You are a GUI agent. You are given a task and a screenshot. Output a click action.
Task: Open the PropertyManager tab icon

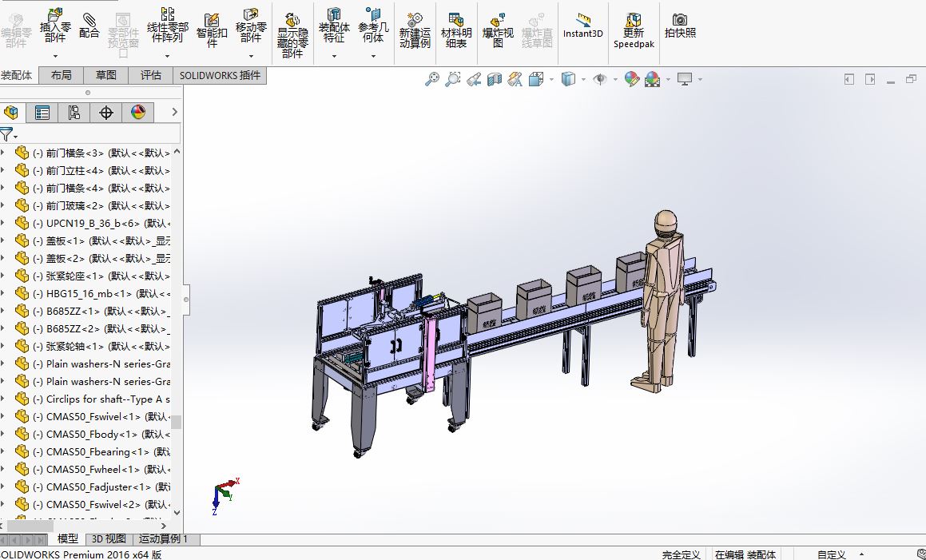[x=42, y=112]
